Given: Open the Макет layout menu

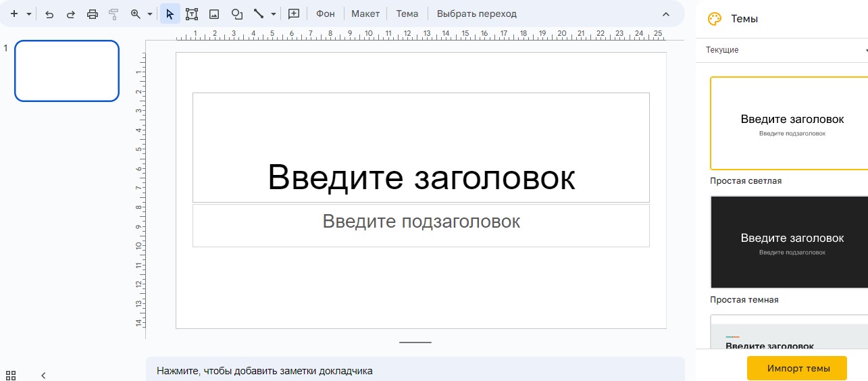Looking at the screenshot, I should tap(365, 14).
